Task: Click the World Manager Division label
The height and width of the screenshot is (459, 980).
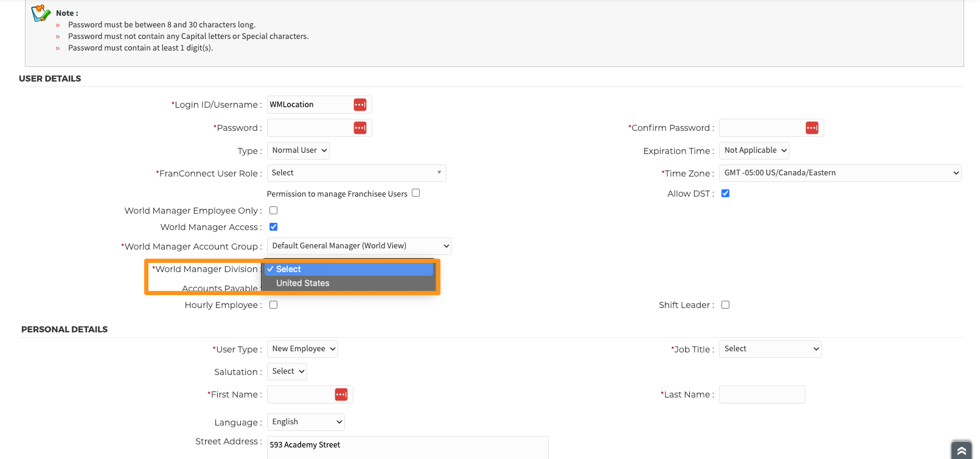Action: (x=206, y=269)
